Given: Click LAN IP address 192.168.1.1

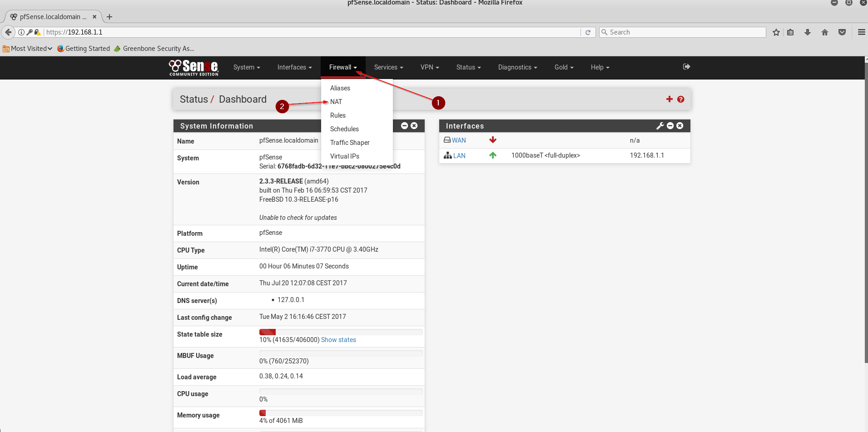Looking at the screenshot, I should tap(647, 155).
